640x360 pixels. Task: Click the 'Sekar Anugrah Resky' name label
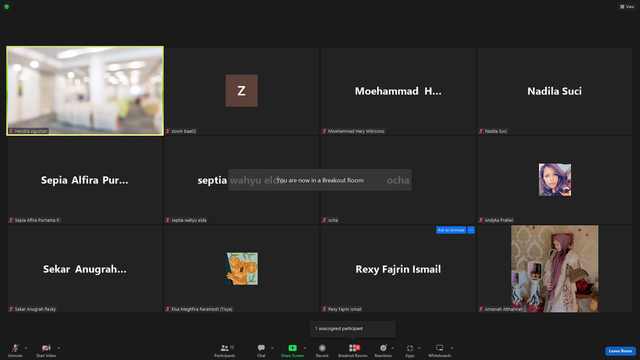tap(35, 309)
